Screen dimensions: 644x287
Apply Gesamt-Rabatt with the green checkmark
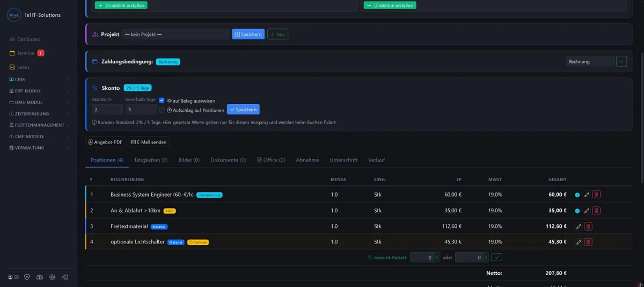[496, 257]
